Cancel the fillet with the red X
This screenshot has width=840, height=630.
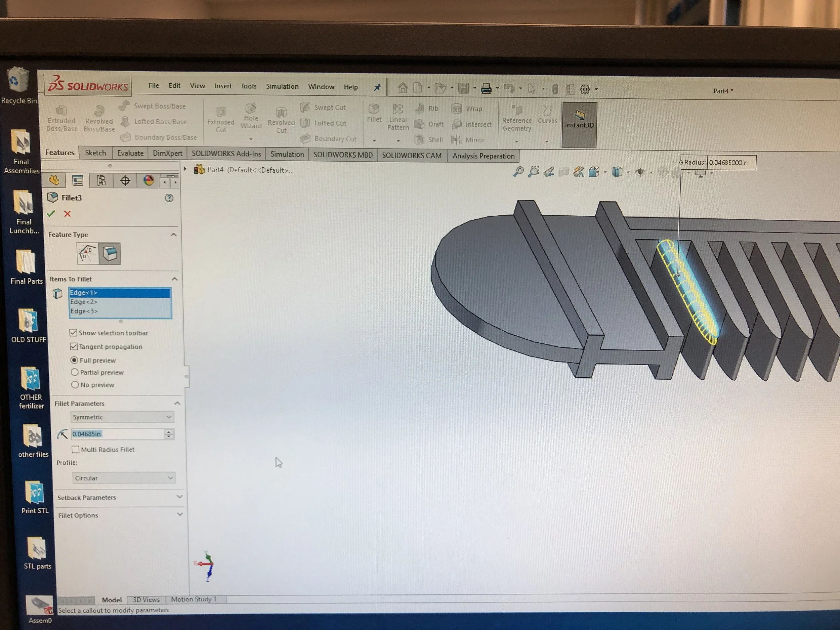[67, 214]
